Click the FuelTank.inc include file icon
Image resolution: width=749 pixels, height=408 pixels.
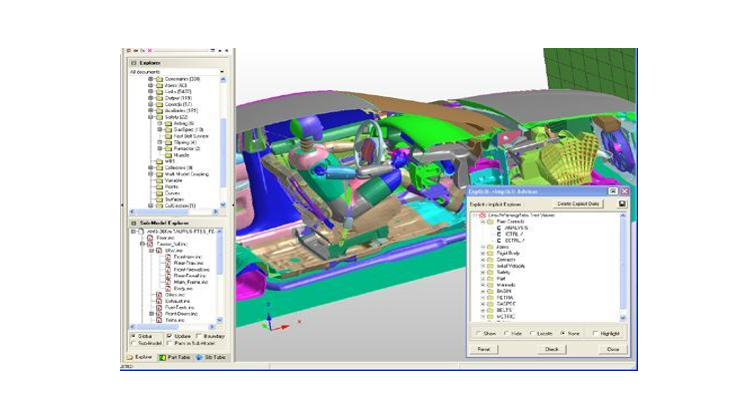pos(159,305)
